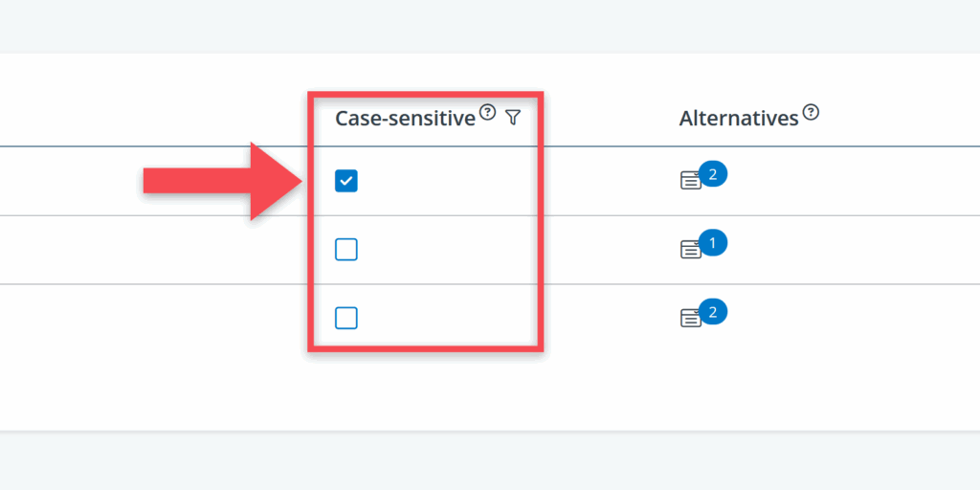The height and width of the screenshot is (490, 980).
Task: Enable Case-sensitive checkbox in the second row
Action: 346,250
